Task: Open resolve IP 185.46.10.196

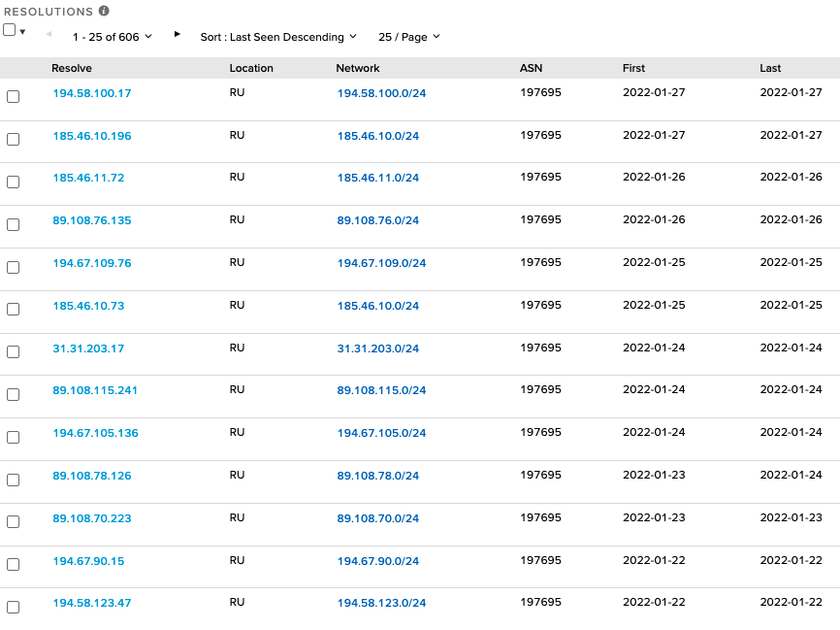Action: coord(92,136)
